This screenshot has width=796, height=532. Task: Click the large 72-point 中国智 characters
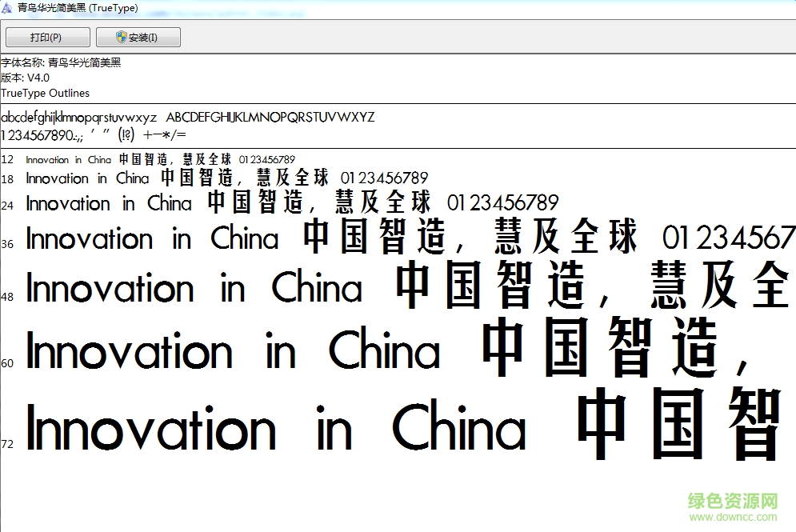click(678, 425)
